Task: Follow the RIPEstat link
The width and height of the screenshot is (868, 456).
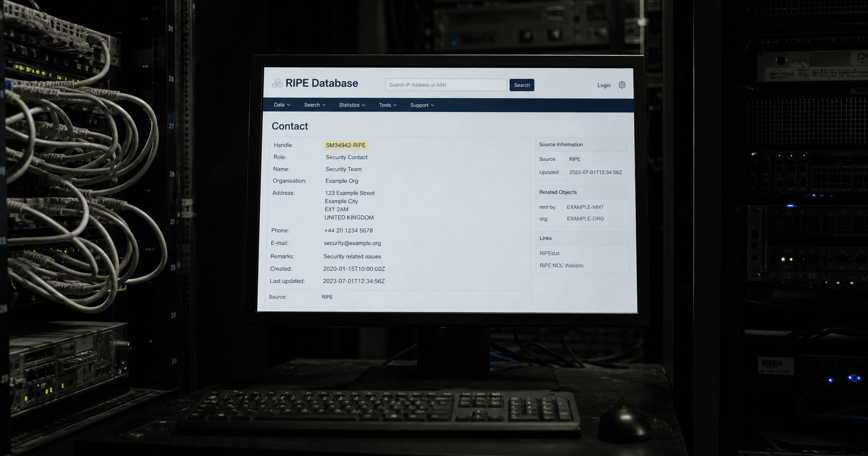Action: click(550, 253)
